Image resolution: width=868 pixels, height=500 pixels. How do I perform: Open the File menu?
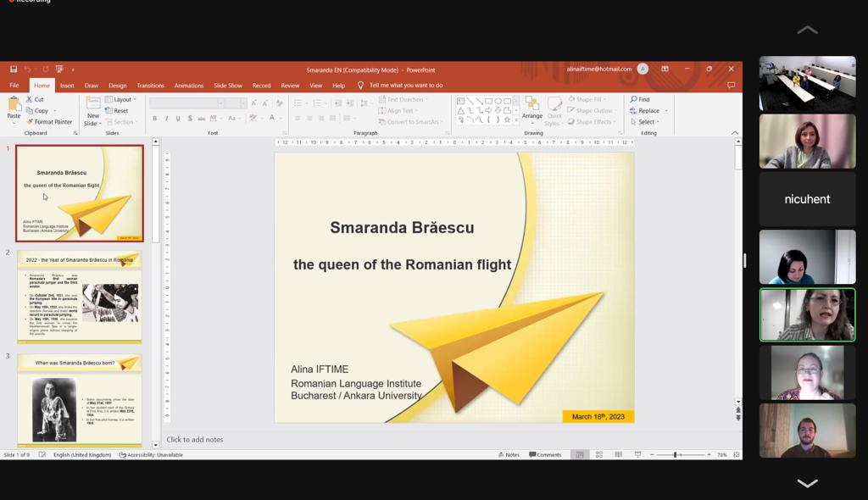point(14,86)
